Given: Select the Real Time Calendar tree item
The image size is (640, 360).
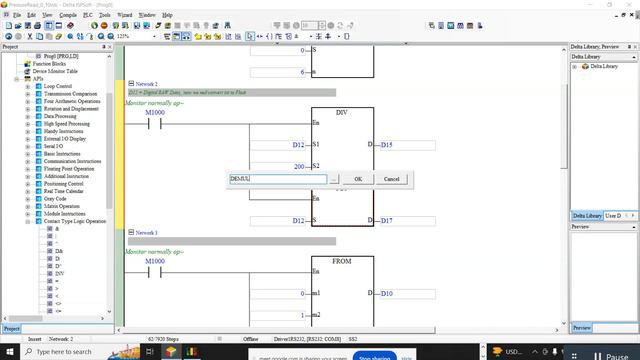Looking at the screenshot, I should click(63, 191).
